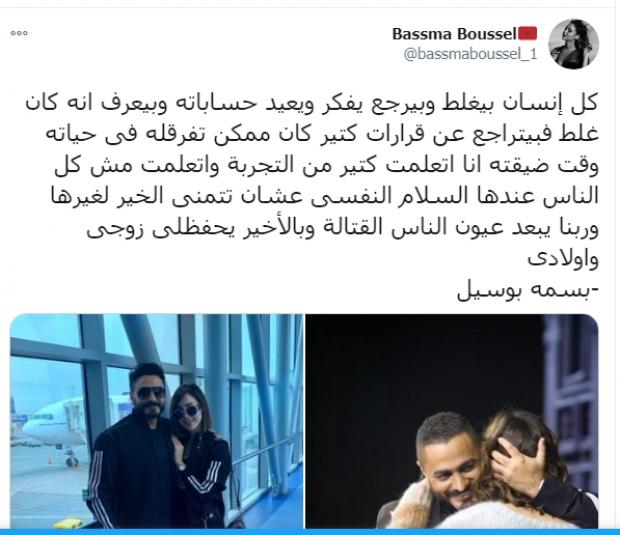Image resolution: width=620 pixels, height=535 pixels.
Task: Open the @bassmaboussel_1 handle link
Action: coord(471,53)
